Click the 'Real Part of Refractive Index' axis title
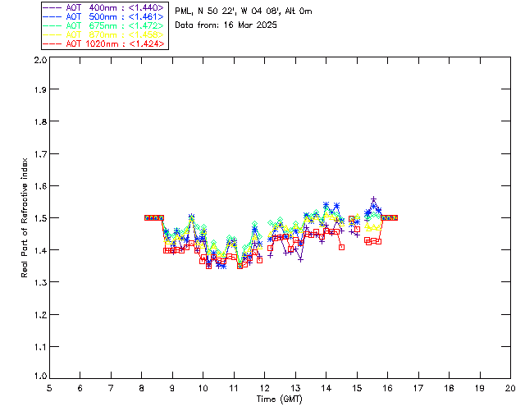525x420 pixels. click(x=25, y=218)
